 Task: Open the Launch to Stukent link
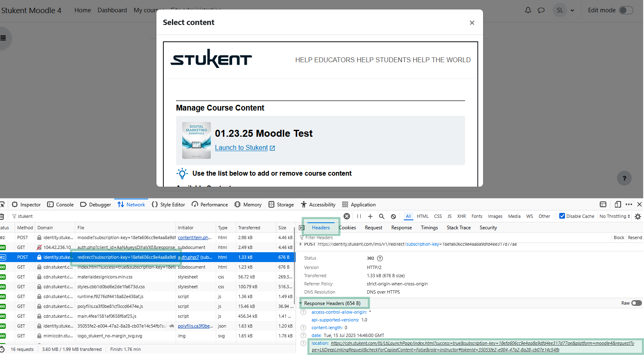tap(245, 148)
